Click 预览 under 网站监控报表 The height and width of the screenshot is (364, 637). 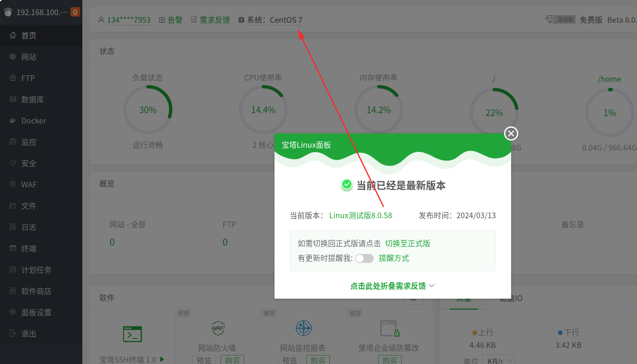[290, 360]
